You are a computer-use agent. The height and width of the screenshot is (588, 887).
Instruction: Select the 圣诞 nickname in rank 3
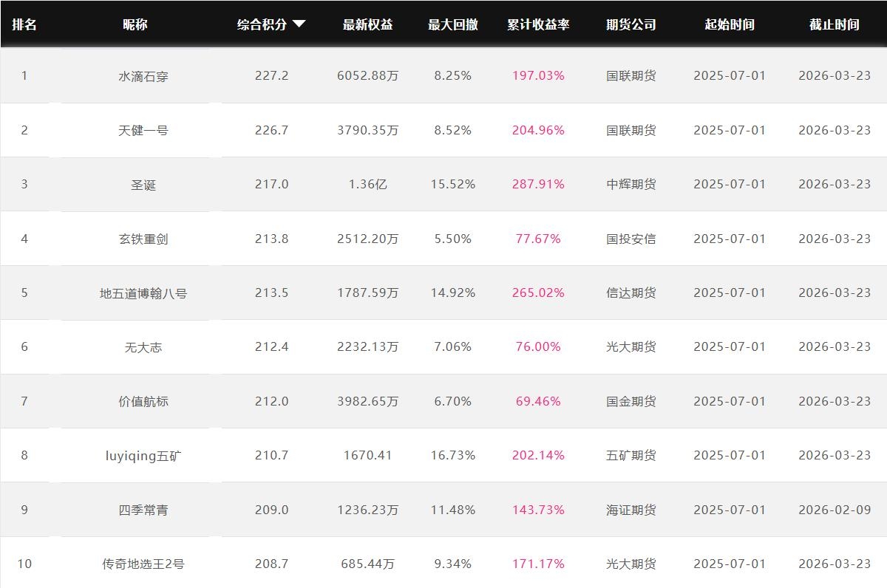point(143,185)
